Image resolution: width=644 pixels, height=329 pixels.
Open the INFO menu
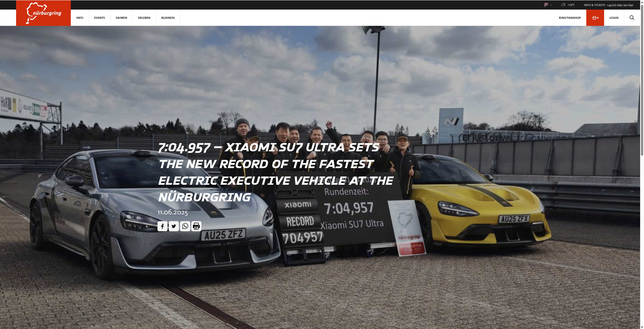[80, 18]
